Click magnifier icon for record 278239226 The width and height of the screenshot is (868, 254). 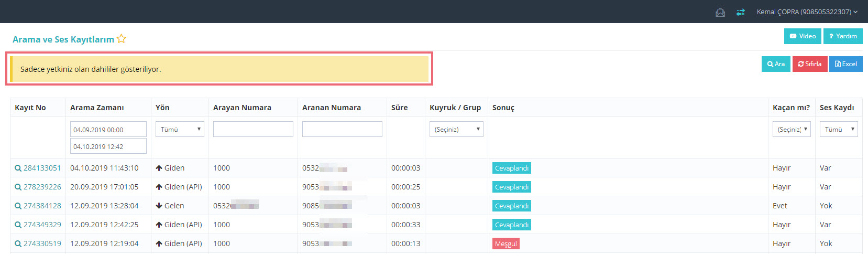tap(18, 187)
